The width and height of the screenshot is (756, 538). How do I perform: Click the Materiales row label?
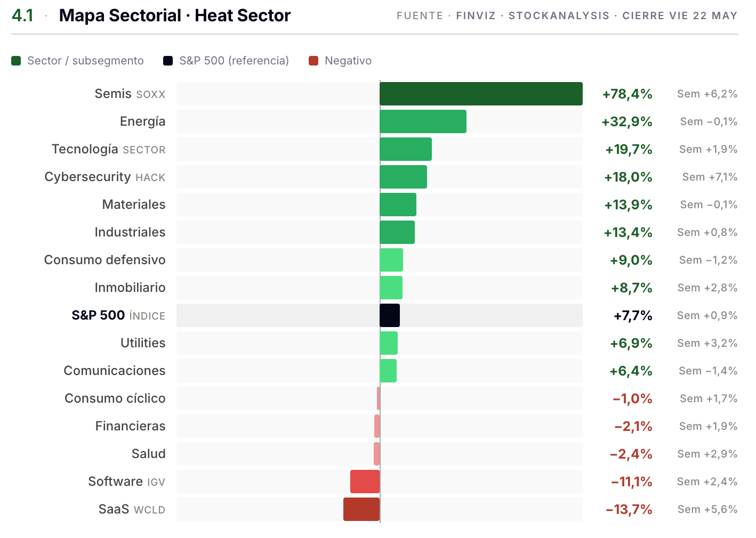tap(134, 205)
